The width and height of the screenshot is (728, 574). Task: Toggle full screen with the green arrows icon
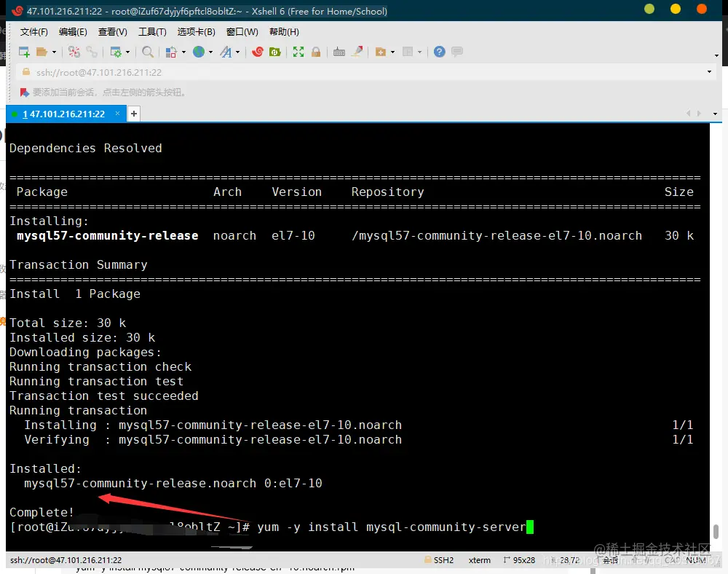coord(298,52)
